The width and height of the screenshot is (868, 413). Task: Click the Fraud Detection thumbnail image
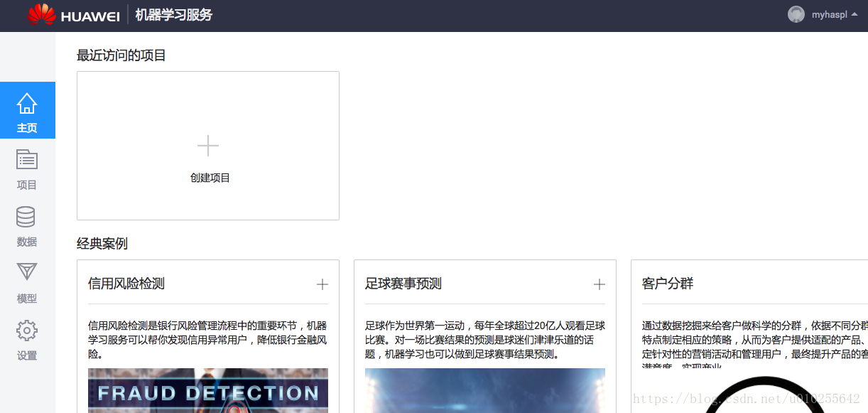click(208, 390)
